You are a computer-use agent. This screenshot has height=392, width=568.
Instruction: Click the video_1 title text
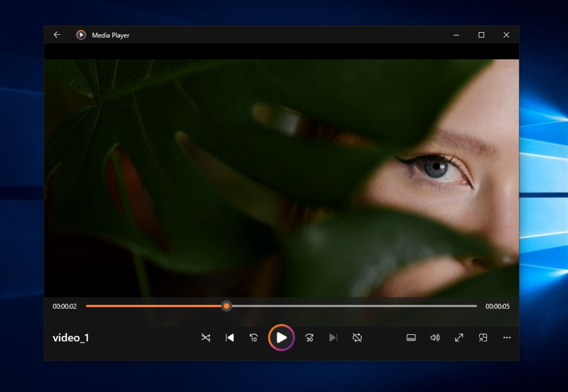click(71, 338)
